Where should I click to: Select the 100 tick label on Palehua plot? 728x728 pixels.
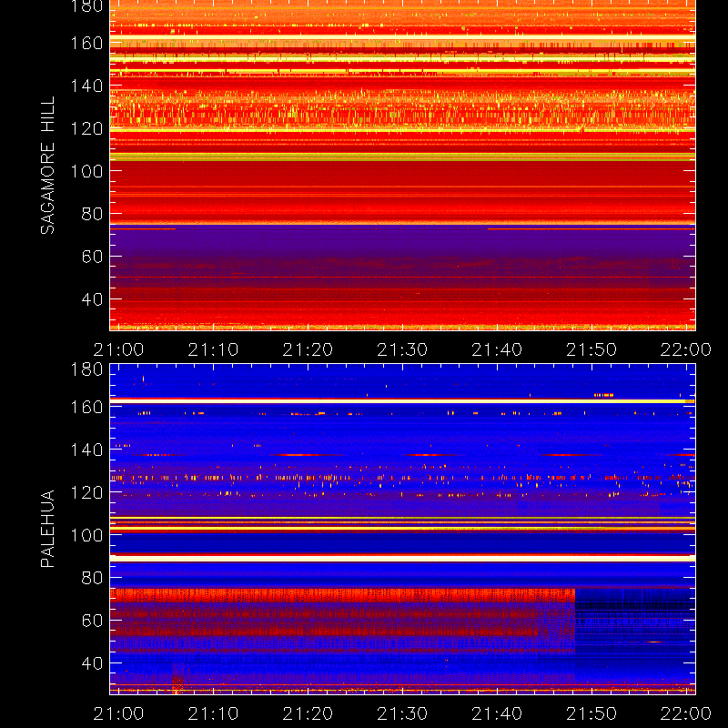(86, 535)
